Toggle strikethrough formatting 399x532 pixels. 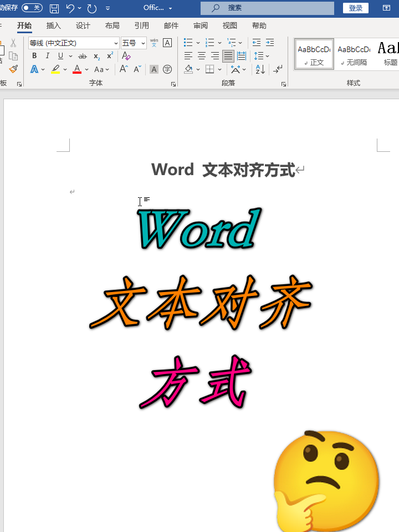click(83, 56)
